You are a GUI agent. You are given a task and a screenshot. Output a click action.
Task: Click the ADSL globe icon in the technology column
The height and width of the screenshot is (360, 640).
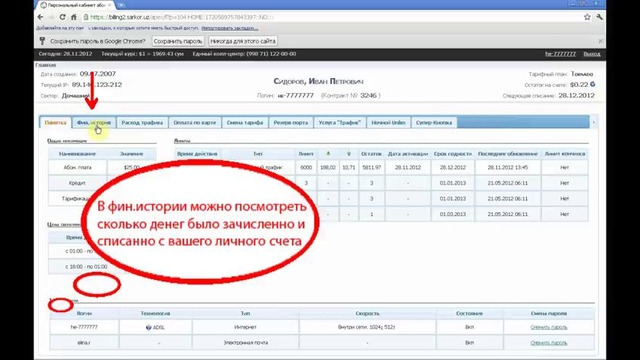[149, 327]
